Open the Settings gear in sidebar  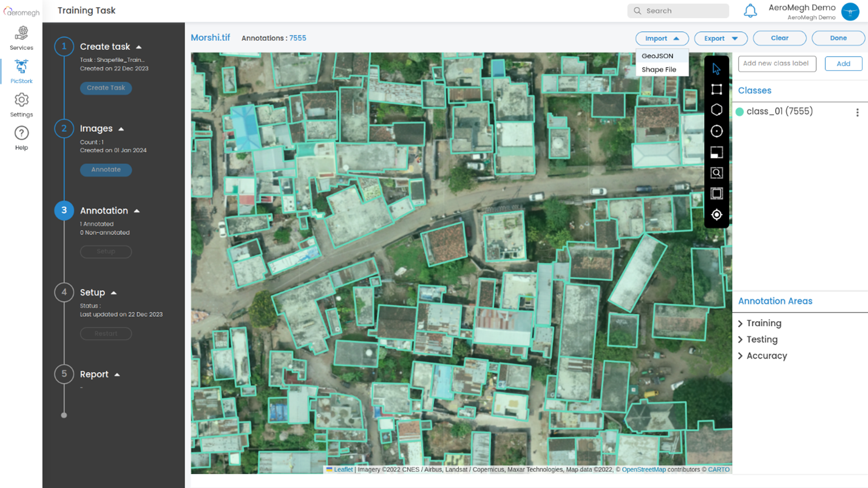[x=21, y=104]
